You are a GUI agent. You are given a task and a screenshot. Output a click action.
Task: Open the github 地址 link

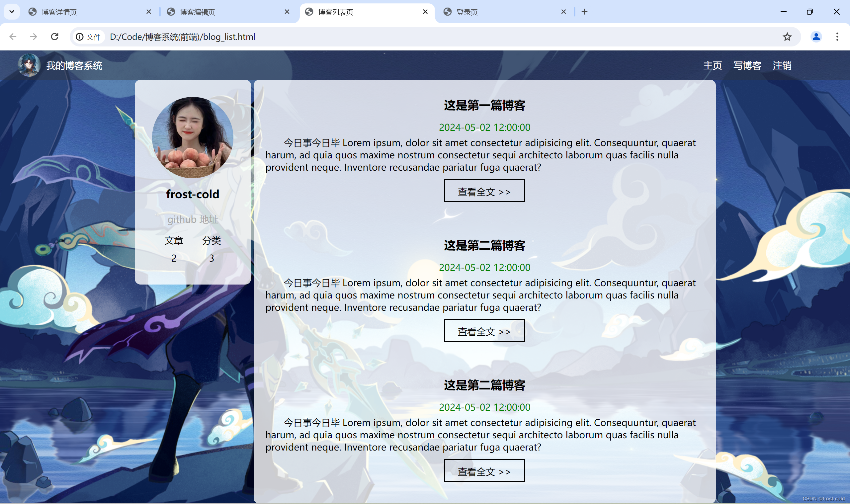193,219
